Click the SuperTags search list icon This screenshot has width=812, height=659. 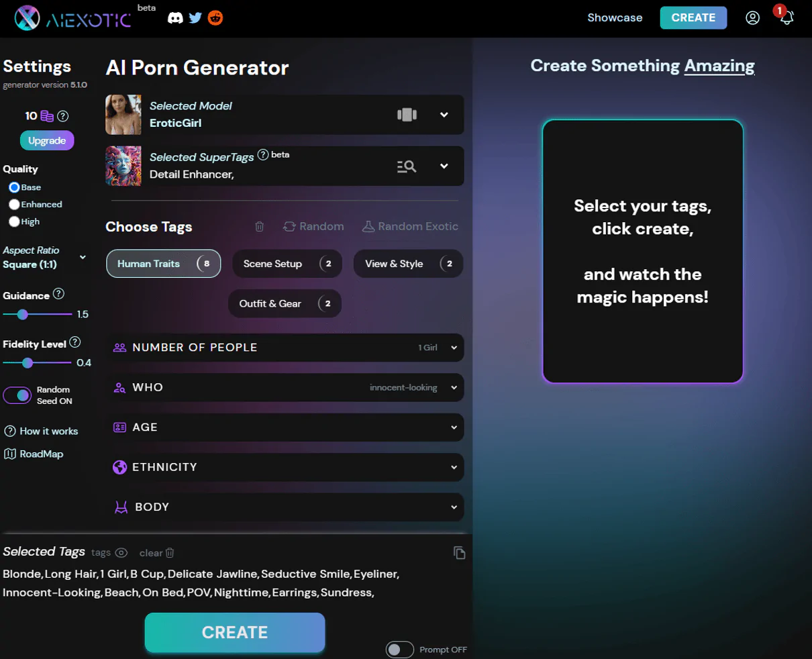(x=407, y=166)
